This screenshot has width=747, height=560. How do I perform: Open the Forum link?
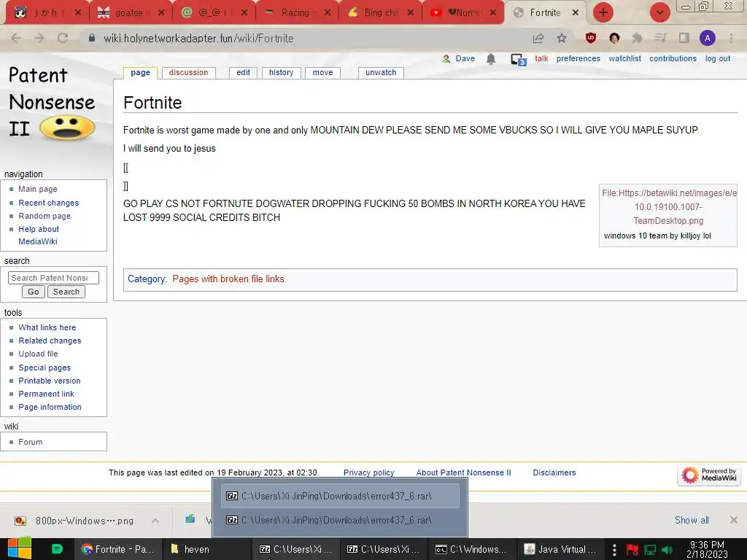[31, 442]
